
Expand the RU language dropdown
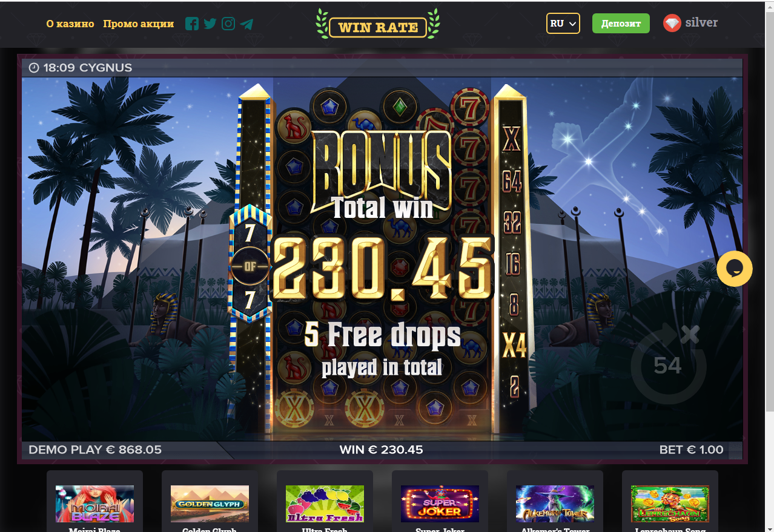(x=563, y=24)
